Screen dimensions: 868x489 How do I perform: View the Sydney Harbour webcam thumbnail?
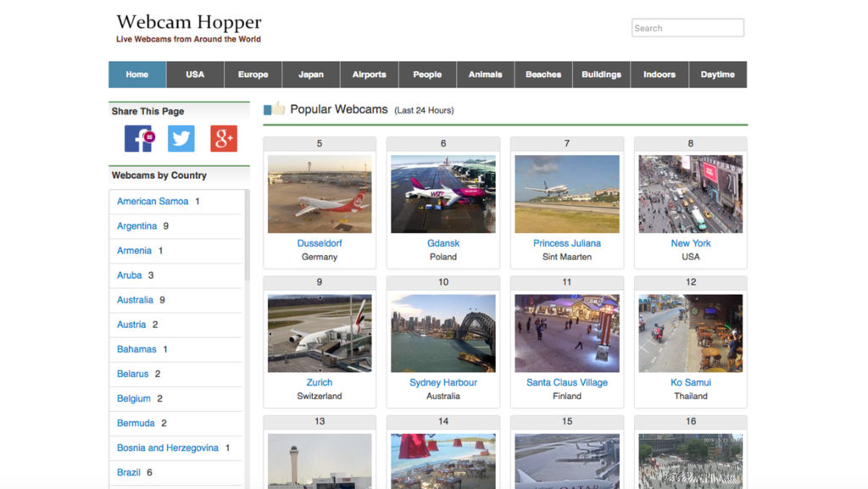click(x=443, y=334)
